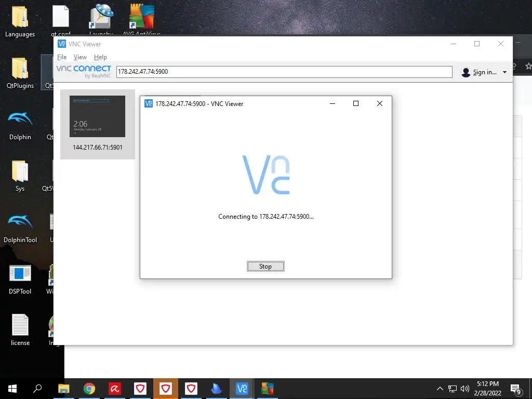Click the Connecting to 178.242.47.74:5900... text
Screen dimensions: 532x399
pos(266,217)
